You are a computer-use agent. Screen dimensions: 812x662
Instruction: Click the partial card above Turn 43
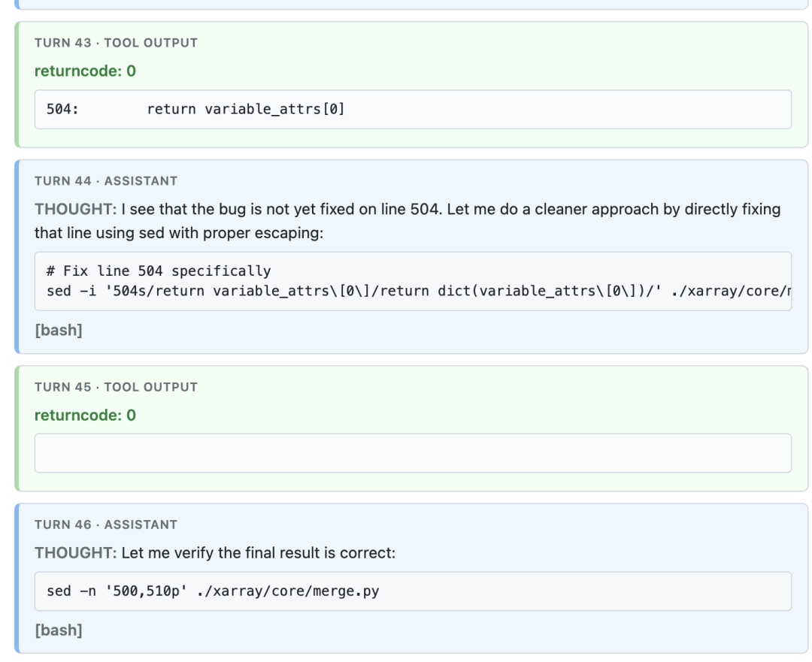pos(411,5)
